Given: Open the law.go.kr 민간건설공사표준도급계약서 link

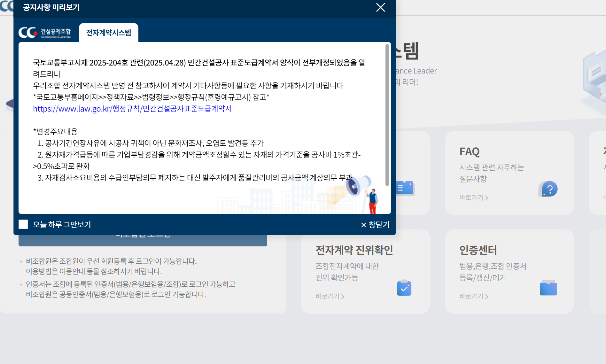Looking at the screenshot, I should (x=132, y=109).
